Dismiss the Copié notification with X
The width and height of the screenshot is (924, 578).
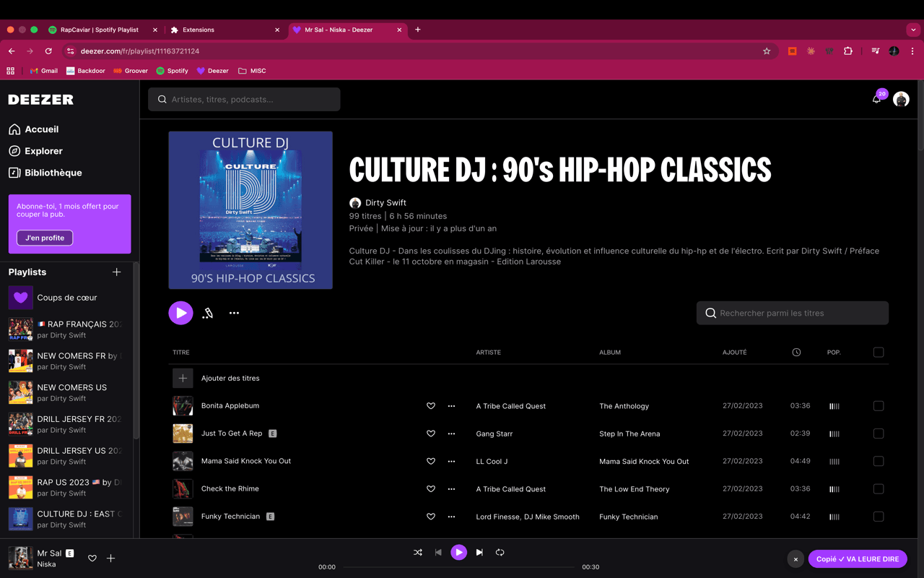pos(796,559)
